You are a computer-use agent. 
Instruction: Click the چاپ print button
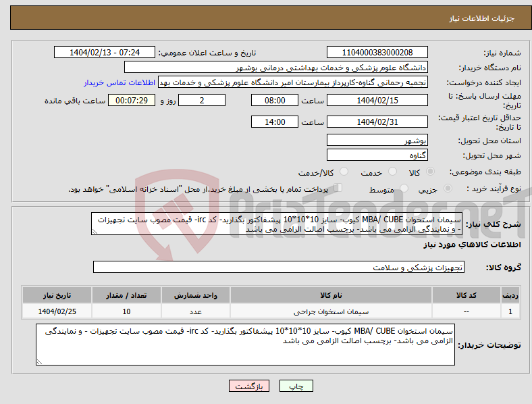click(296, 386)
